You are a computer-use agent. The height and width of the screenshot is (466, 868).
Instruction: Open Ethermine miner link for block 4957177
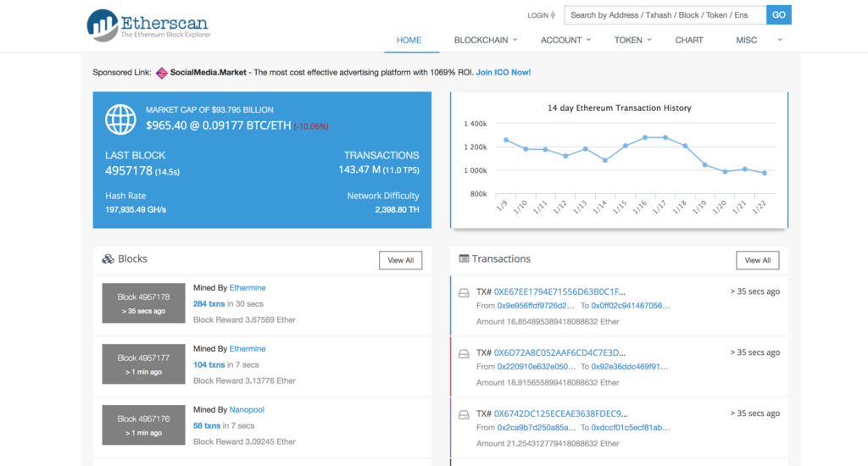(x=248, y=349)
